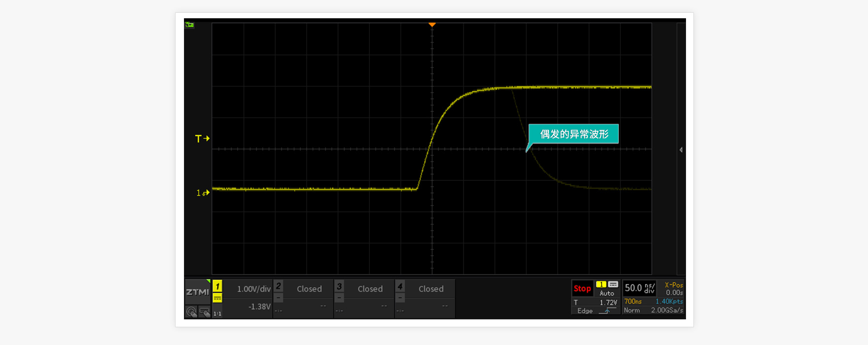This screenshot has height=345, width=868.
Task: Click the green USB icon at top-left
Action: (189, 25)
